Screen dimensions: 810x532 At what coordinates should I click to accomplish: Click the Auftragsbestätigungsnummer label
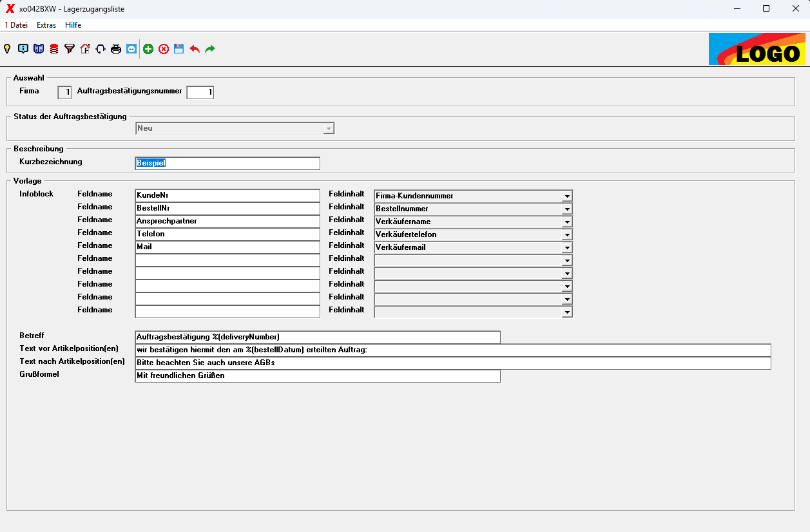(130, 91)
